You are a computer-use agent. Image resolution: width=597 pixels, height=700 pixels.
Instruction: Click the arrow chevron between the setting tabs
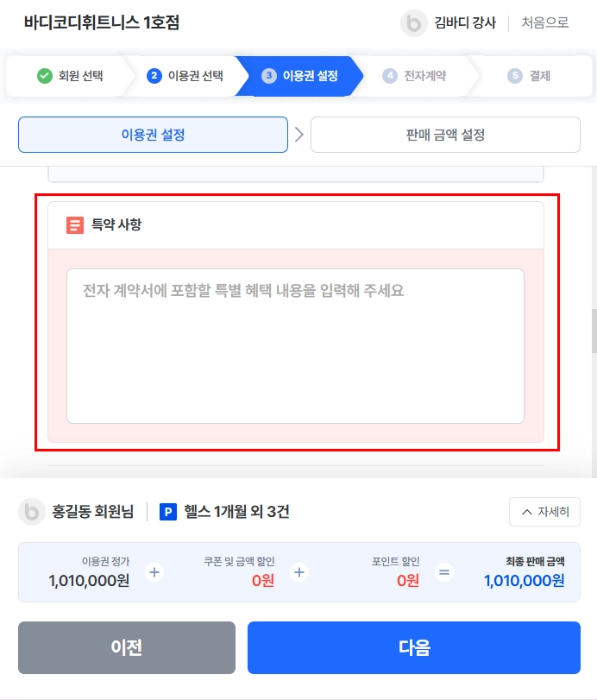[299, 135]
